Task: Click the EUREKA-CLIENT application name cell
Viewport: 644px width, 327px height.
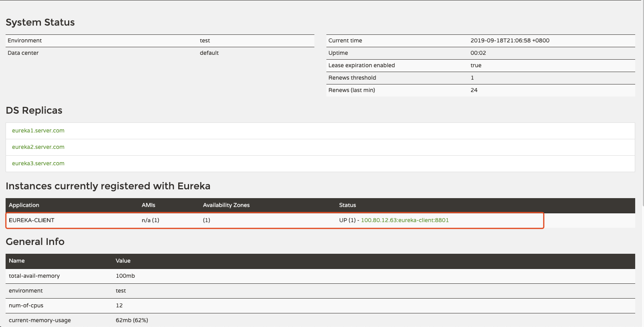Action: tap(32, 220)
